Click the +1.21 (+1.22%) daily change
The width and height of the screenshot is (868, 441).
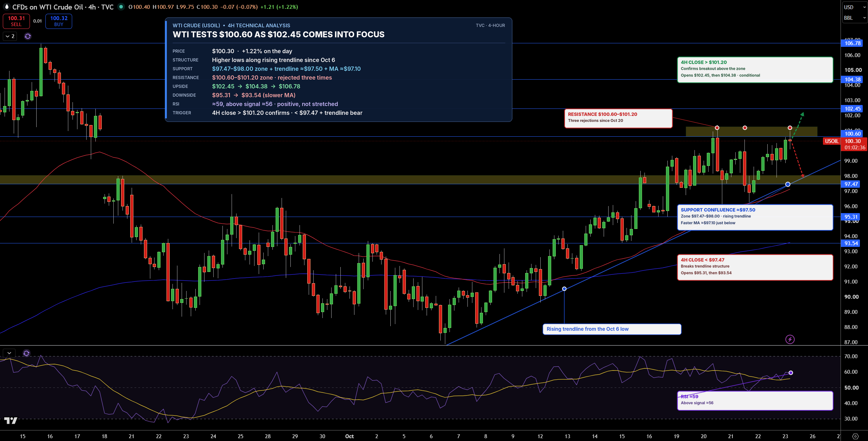tap(279, 7)
